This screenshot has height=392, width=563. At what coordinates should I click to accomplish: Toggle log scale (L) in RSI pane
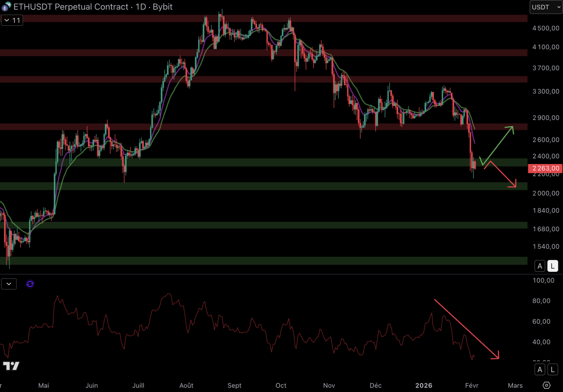click(552, 369)
